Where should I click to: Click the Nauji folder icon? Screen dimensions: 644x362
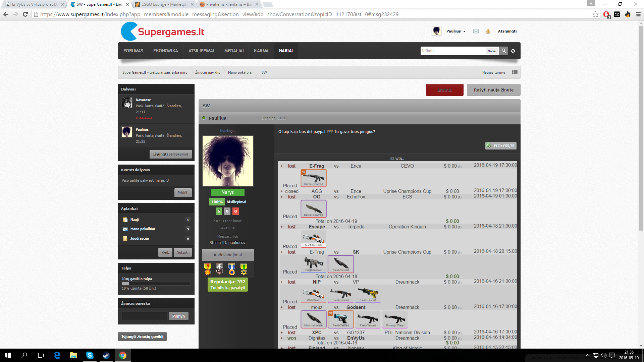[125, 220]
